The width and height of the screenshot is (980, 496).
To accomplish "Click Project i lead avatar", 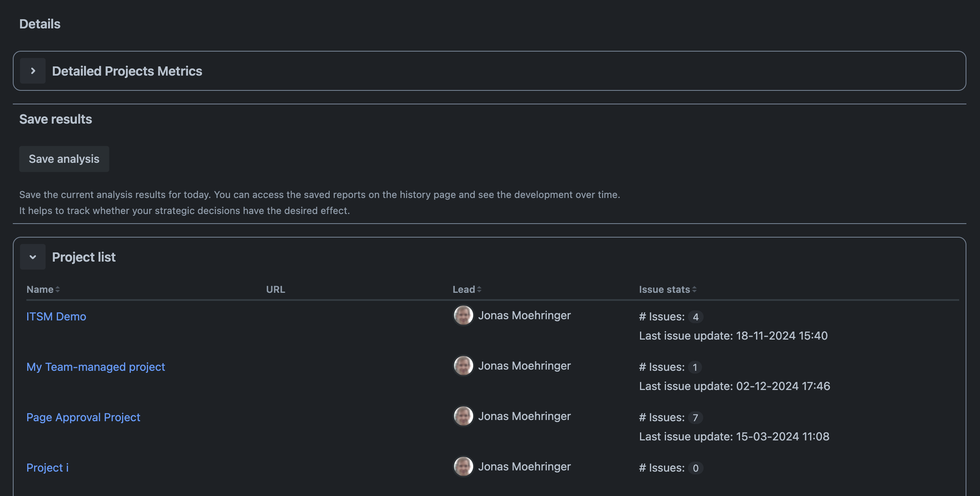I will tap(463, 466).
